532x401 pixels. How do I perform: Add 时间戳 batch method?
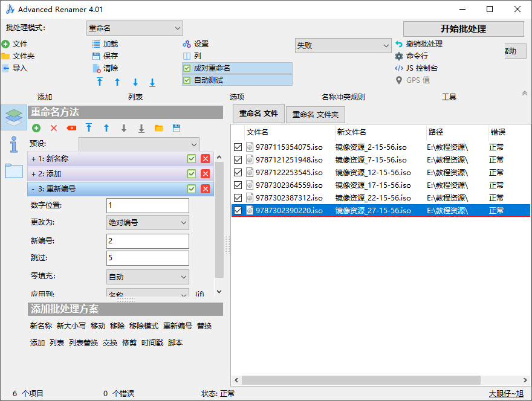coord(152,342)
